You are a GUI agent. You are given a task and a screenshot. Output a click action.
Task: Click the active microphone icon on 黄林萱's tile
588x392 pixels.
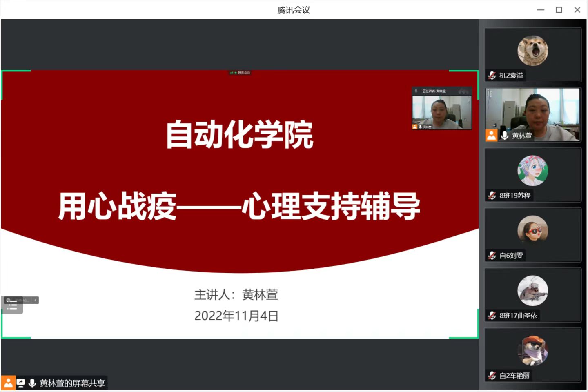[505, 136]
